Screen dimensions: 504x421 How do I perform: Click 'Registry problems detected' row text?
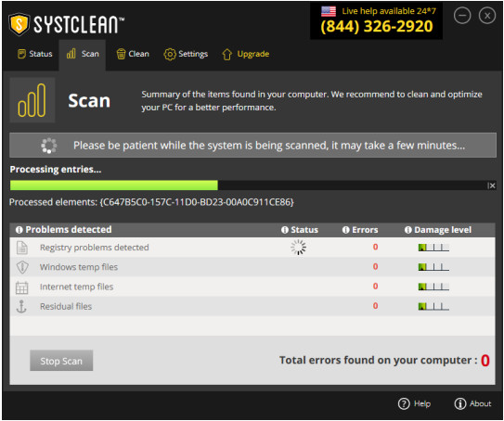(x=94, y=248)
